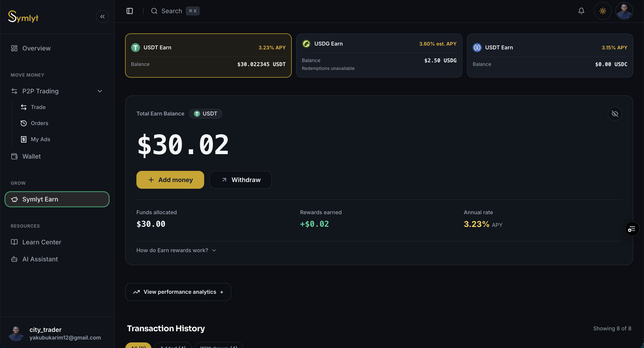Click the +$0.02 rewards earned value
The image size is (644, 348).
click(314, 224)
